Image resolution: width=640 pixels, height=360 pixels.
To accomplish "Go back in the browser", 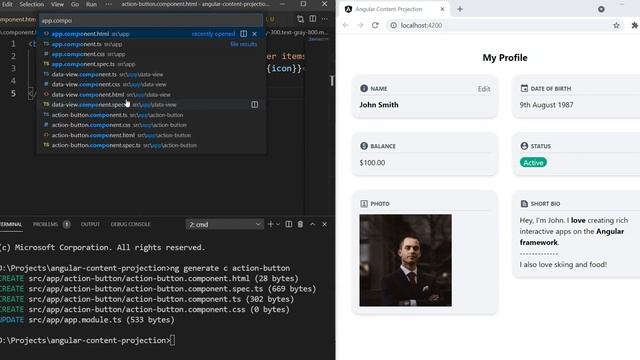I will point(346,25).
